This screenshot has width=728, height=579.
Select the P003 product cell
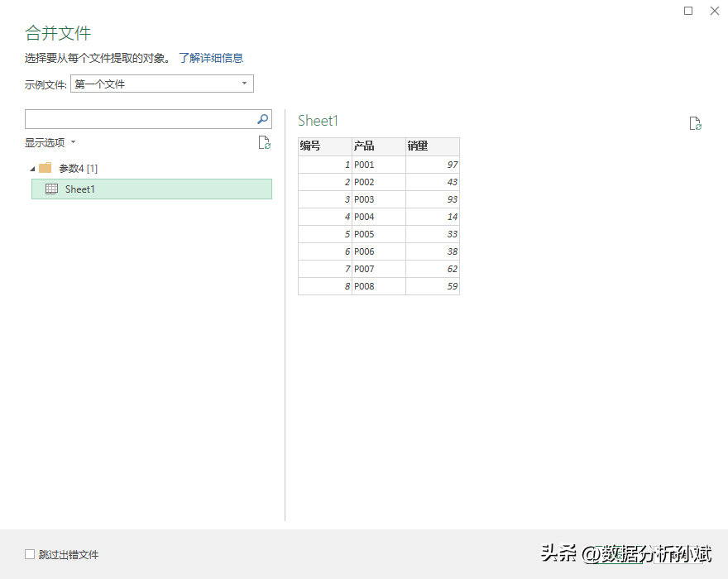click(379, 199)
